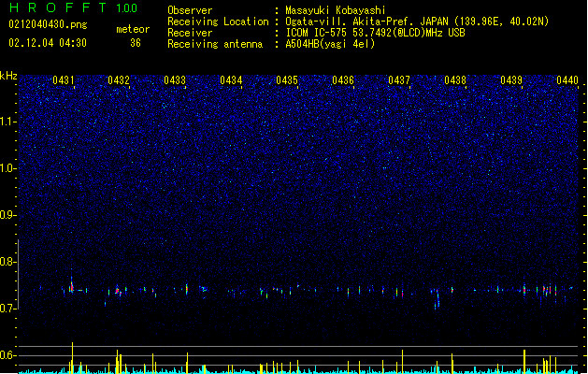Click the Receiving antenna field label
The height and width of the screenshot is (374, 588).
pos(215,44)
